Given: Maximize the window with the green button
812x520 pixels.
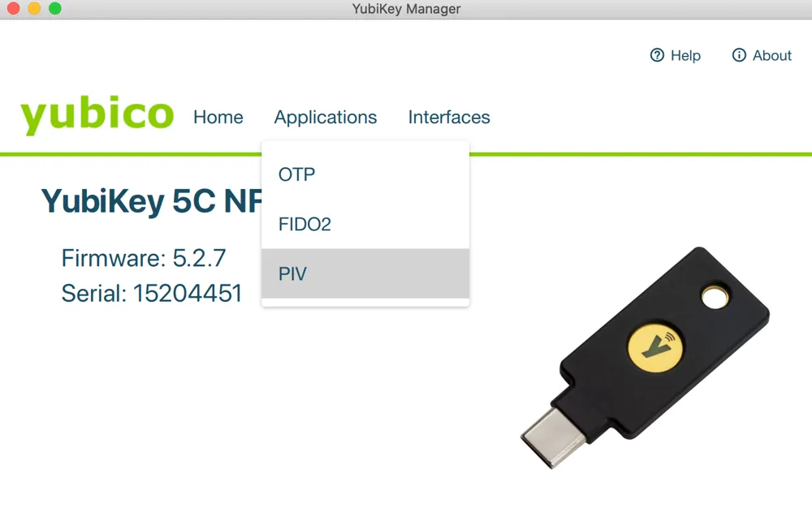Looking at the screenshot, I should [x=55, y=8].
